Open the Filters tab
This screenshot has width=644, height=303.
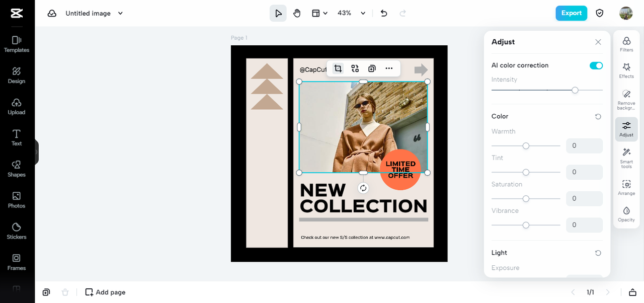626,44
